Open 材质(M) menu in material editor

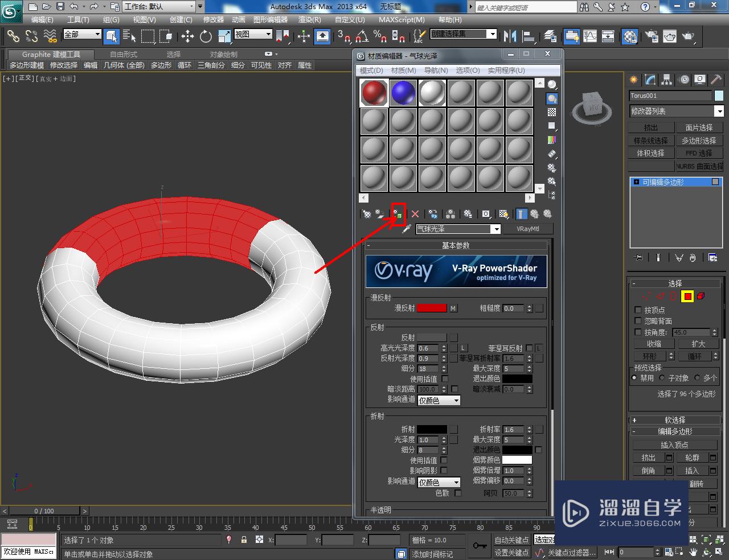pos(403,70)
